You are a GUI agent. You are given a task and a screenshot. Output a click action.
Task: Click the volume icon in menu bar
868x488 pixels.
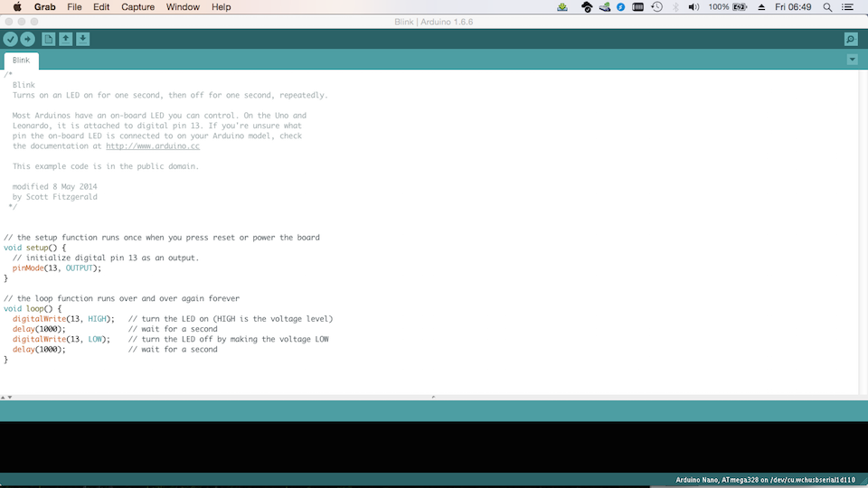(693, 7)
